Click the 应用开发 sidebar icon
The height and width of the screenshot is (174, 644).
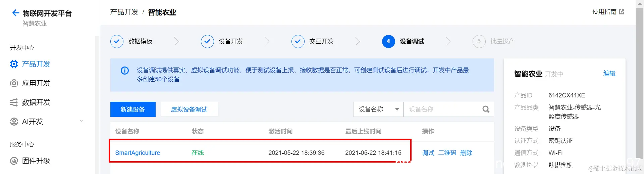(x=14, y=83)
